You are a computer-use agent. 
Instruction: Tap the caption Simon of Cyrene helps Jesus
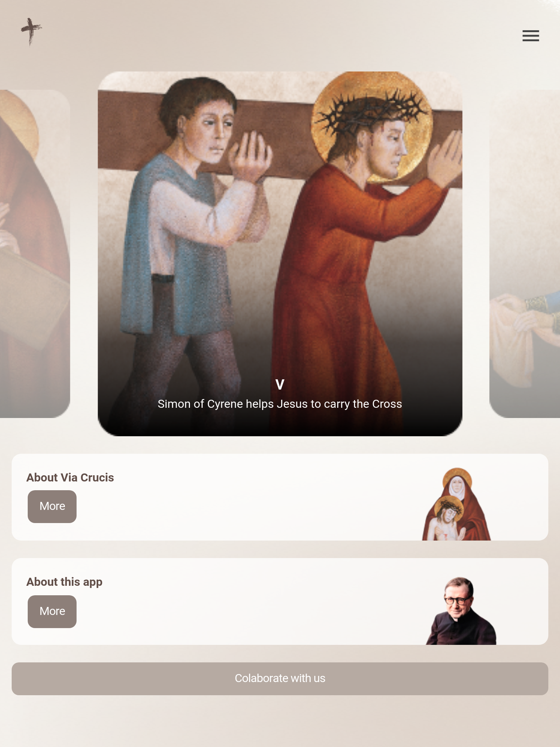tap(280, 404)
